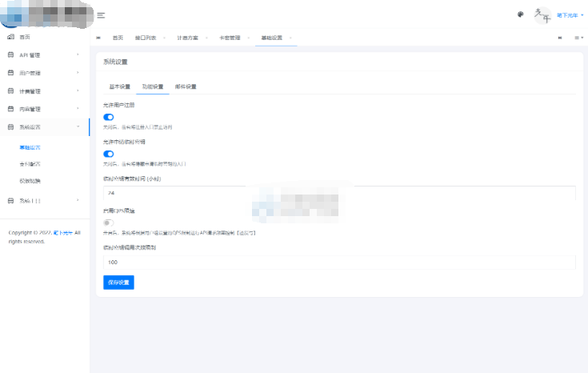Close the 基础设置 page tab
The width and height of the screenshot is (588, 373).
click(x=290, y=38)
